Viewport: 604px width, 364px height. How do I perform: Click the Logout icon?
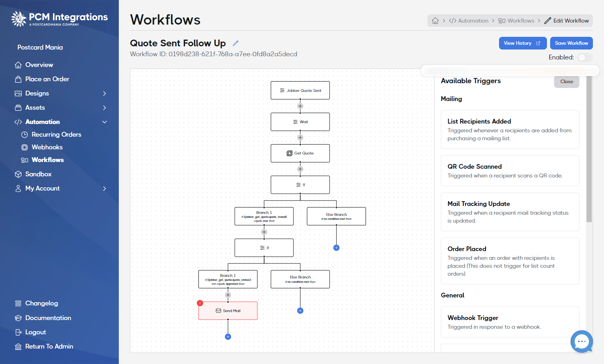pyautogui.click(x=18, y=332)
